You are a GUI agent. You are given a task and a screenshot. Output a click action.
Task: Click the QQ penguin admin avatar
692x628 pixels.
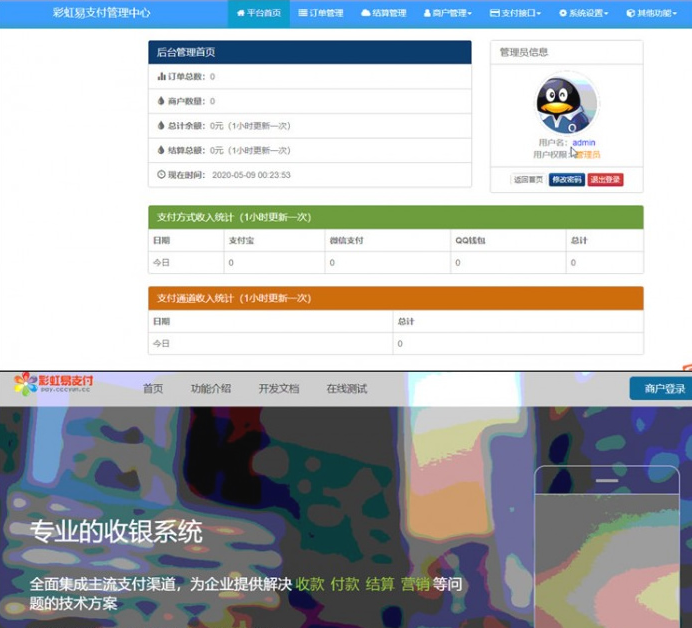tap(566, 102)
